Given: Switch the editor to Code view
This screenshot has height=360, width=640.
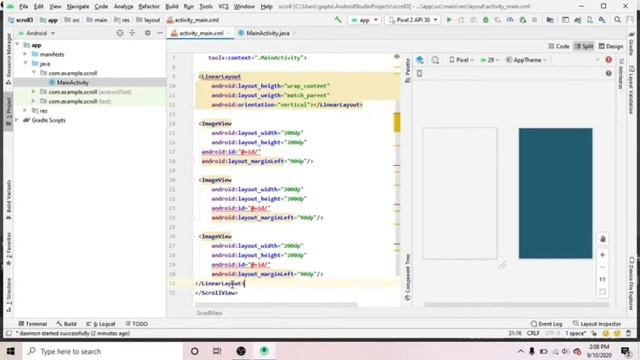Looking at the screenshot, I should (559, 46).
